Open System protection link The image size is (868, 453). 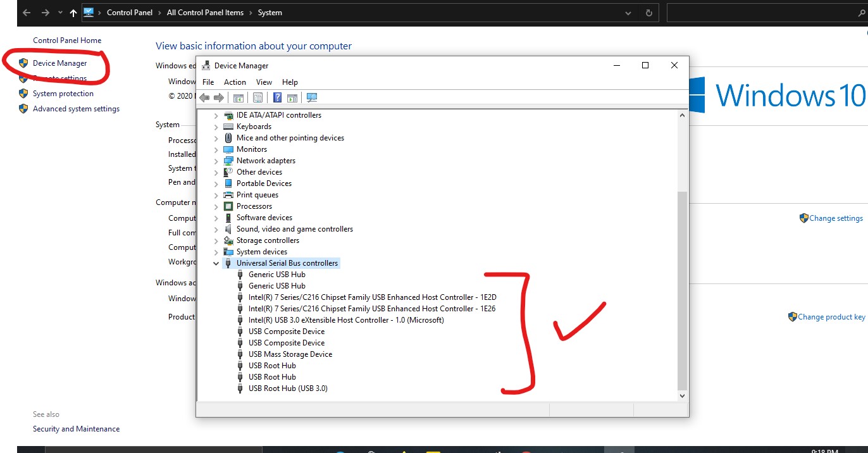click(63, 94)
